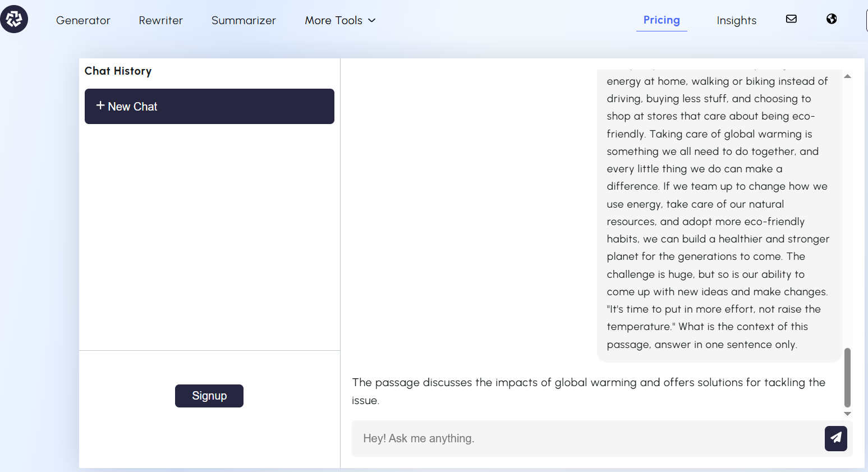Click the AI response about global warming
The width and height of the screenshot is (868, 472).
(589, 391)
